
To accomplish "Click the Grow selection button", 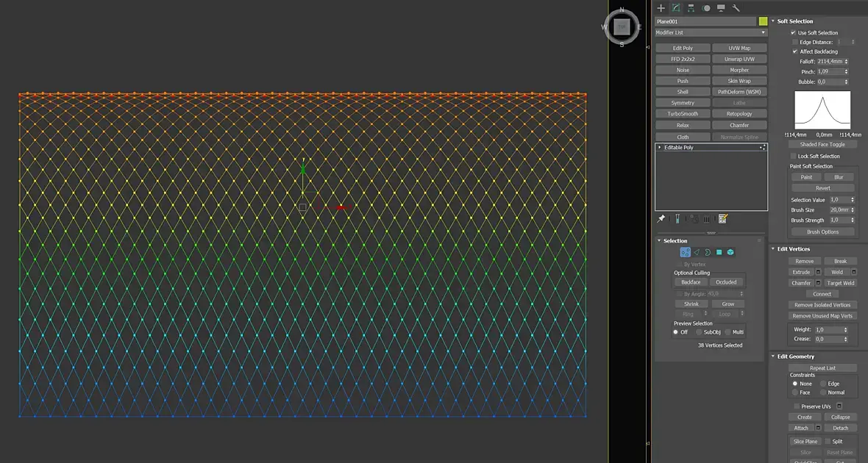I will coord(728,304).
